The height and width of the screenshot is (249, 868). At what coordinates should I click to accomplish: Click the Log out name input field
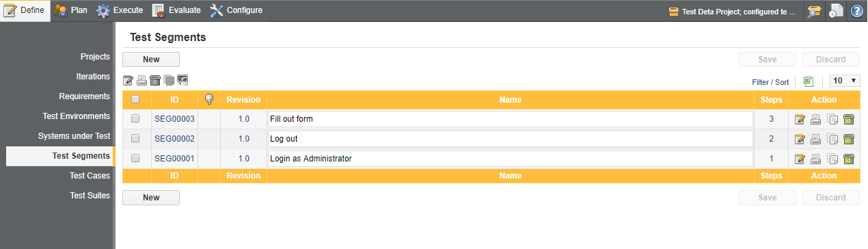[511, 139]
